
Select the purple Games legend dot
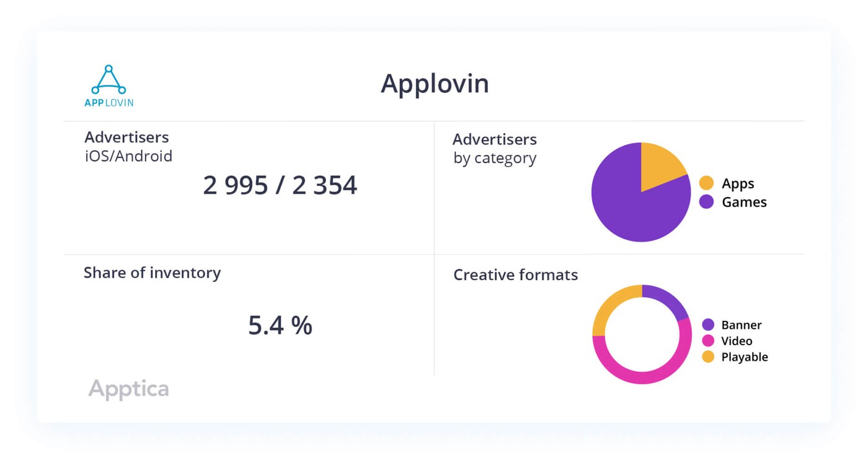point(706,202)
